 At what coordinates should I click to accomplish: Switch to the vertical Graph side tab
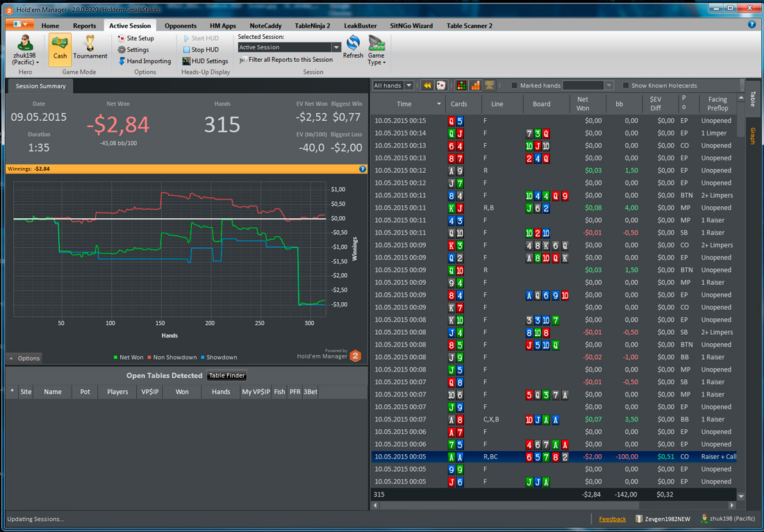[752, 136]
